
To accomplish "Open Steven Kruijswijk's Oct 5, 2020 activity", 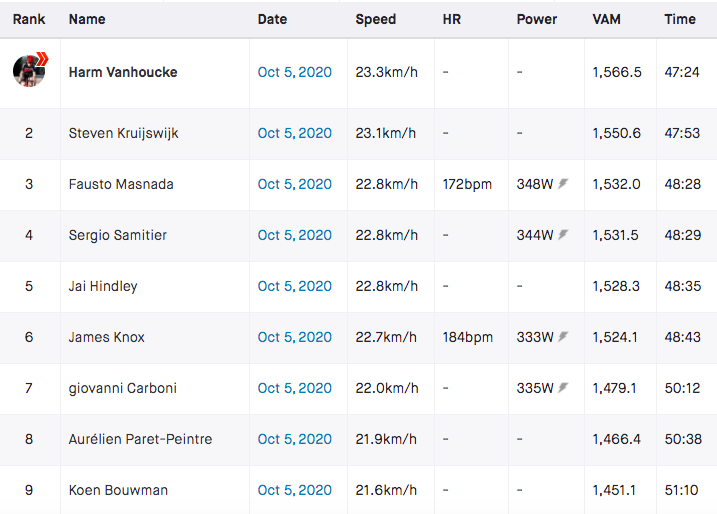I will (x=294, y=133).
